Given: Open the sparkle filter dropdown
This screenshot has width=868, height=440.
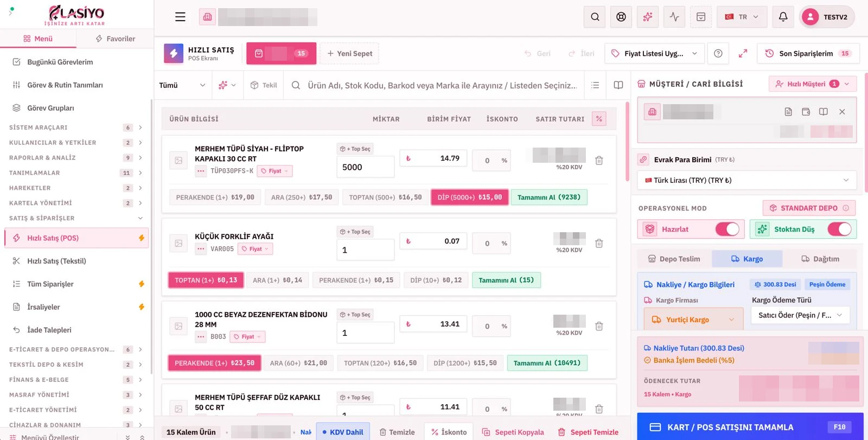Looking at the screenshot, I should [x=227, y=85].
